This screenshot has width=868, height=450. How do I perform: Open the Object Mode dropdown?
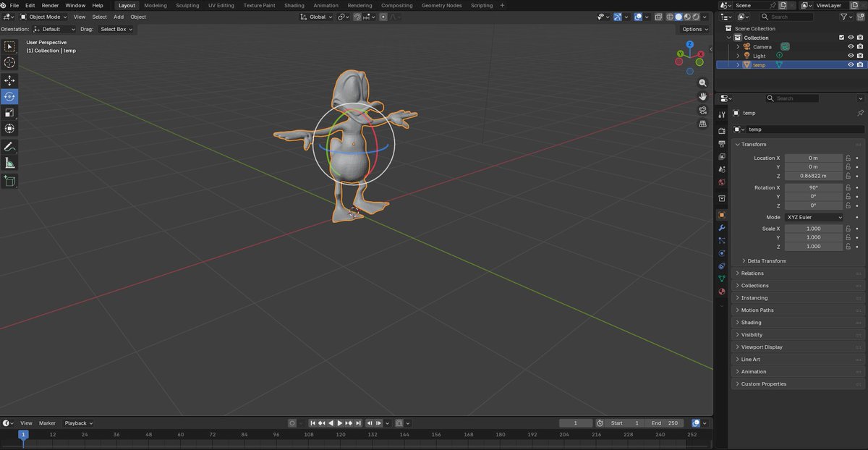pyautogui.click(x=43, y=17)
